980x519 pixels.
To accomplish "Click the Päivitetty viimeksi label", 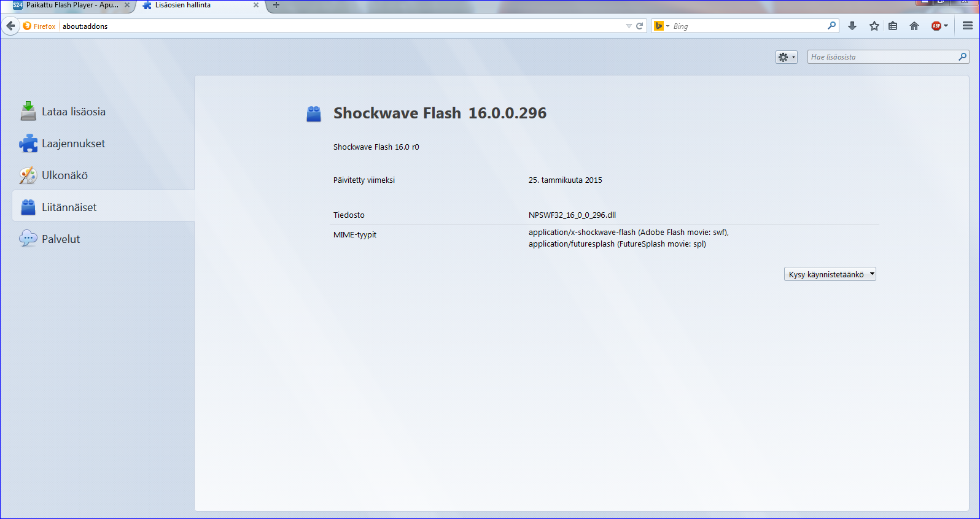I will point(364,180).
